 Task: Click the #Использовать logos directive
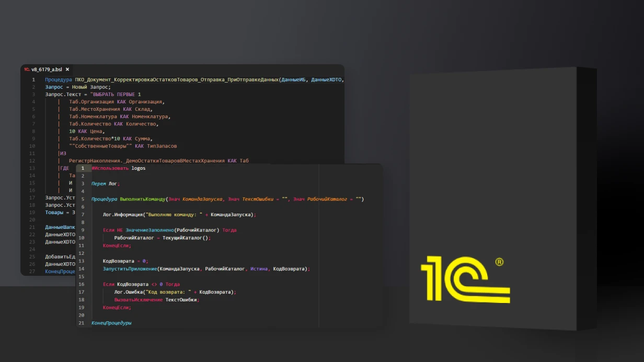[118, 168]
